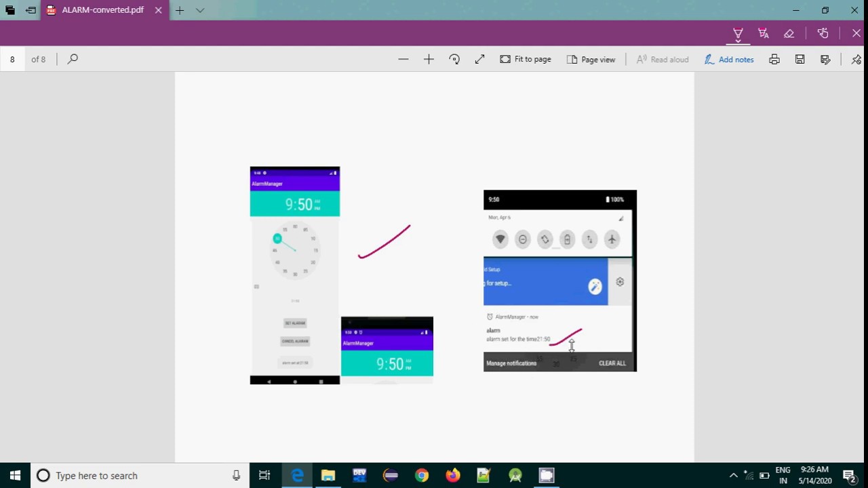Image resolution: width=868 pixels, height=488 pixels.
Task: Select the ballpoint pen ink tool
Action: [x=738, y=33]
